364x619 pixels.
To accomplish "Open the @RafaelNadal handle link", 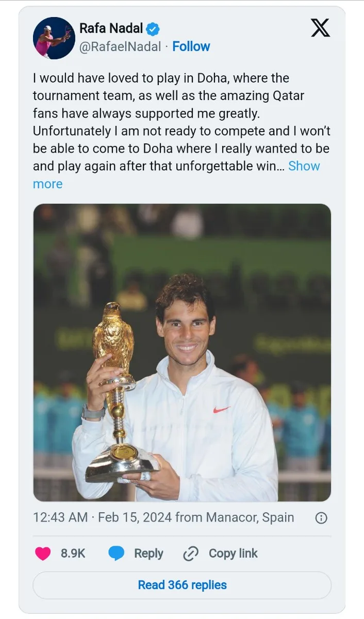I will tap(120, 46).
